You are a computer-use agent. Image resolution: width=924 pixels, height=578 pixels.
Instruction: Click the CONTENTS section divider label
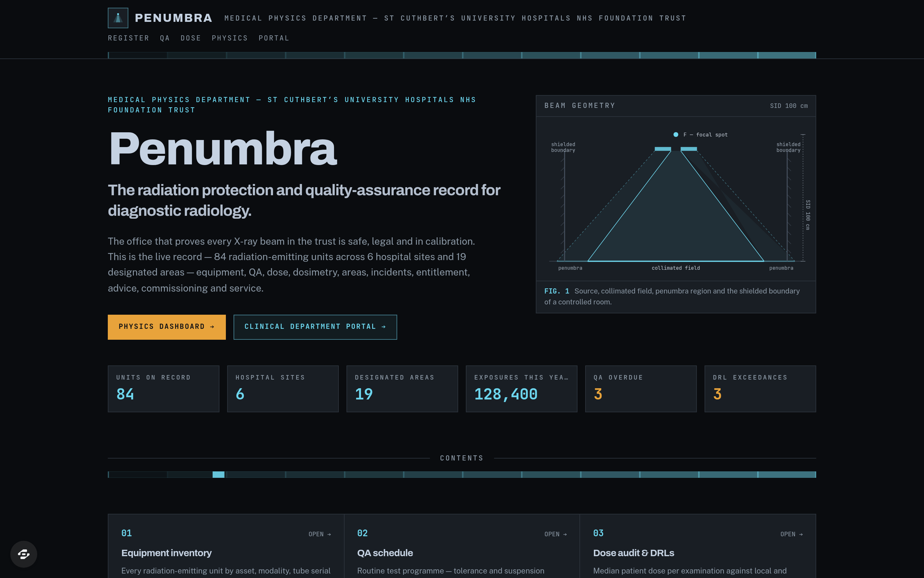tap(462, 458)
